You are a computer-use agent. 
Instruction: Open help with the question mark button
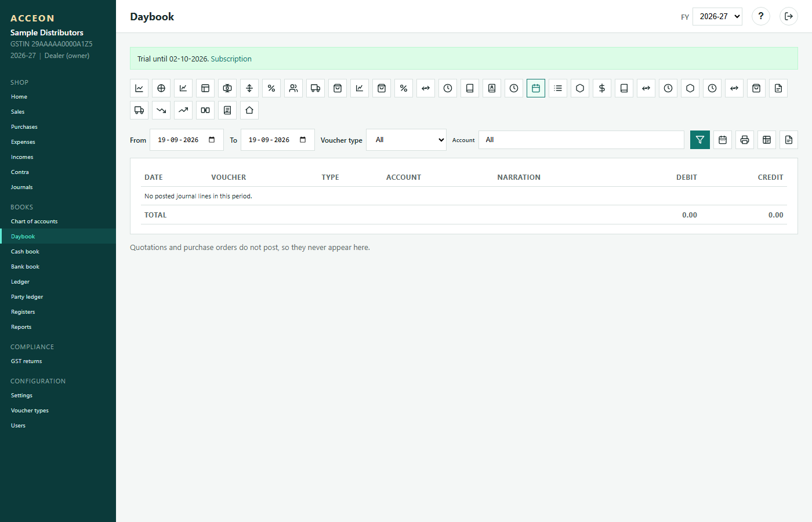click(761, 16)
